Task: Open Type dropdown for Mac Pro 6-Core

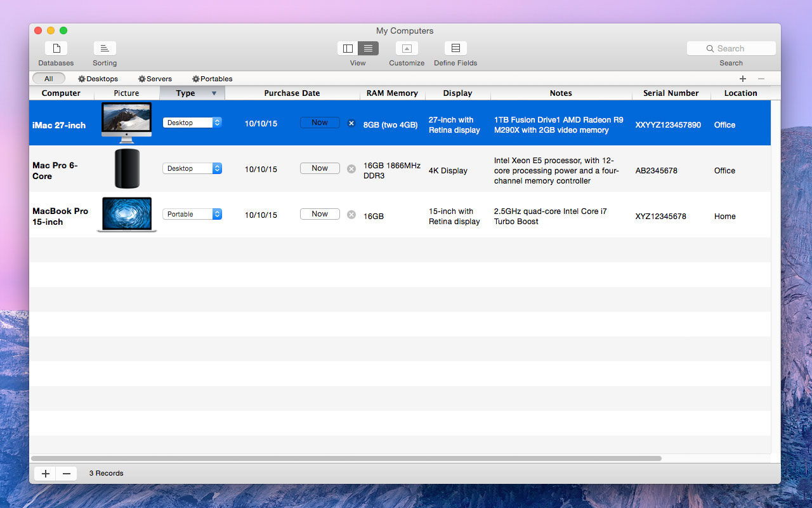Action: pyautogui.click(x=192, y=168)
